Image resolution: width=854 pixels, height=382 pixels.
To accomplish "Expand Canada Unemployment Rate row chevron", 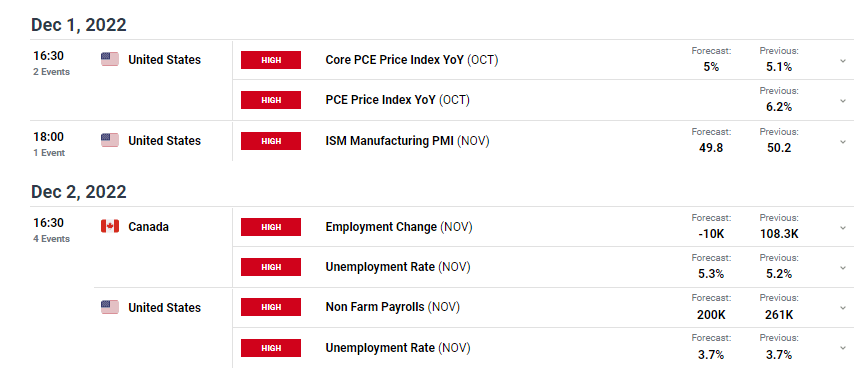I will [843, 268].
